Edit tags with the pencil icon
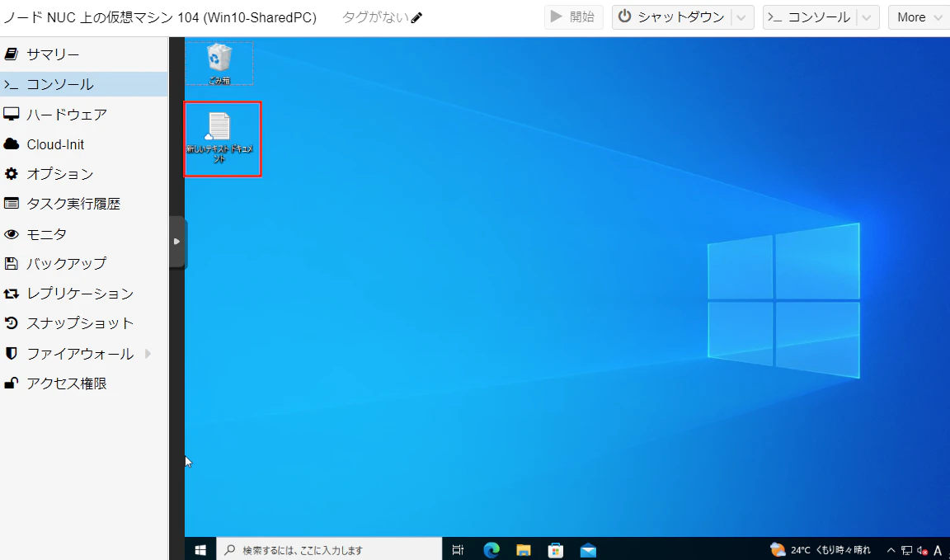950x560 pixels. point(416,17)
